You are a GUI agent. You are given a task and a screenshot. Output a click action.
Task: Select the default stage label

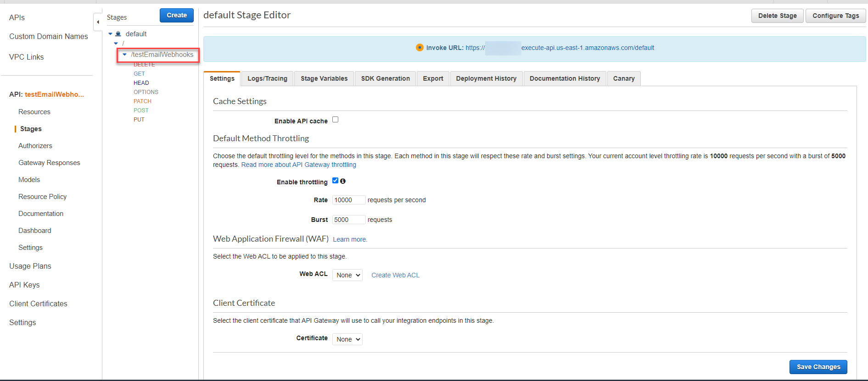click(136, 34)
